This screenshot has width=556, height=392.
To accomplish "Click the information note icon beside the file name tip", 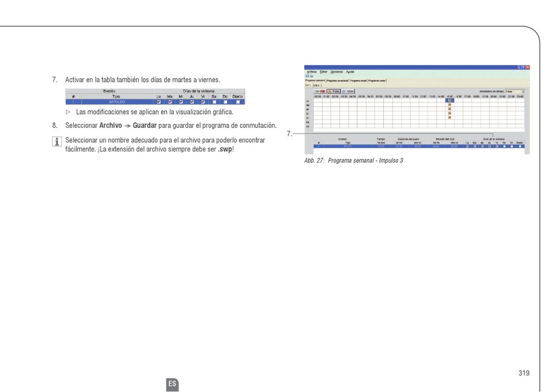I will [57, 142].
